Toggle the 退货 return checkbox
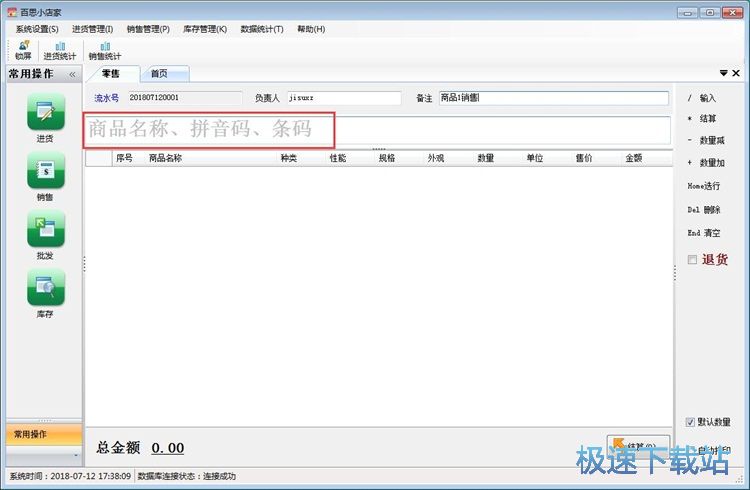This screenshot has width=750, height=490. click(692, 259)
